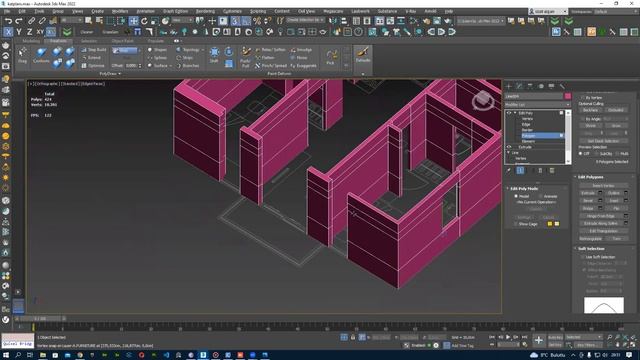Click the Hinge From Edge button
Image resolution: width=640 pixels, height=360 pixels.
pyautogui.click(x=600, y=216)
